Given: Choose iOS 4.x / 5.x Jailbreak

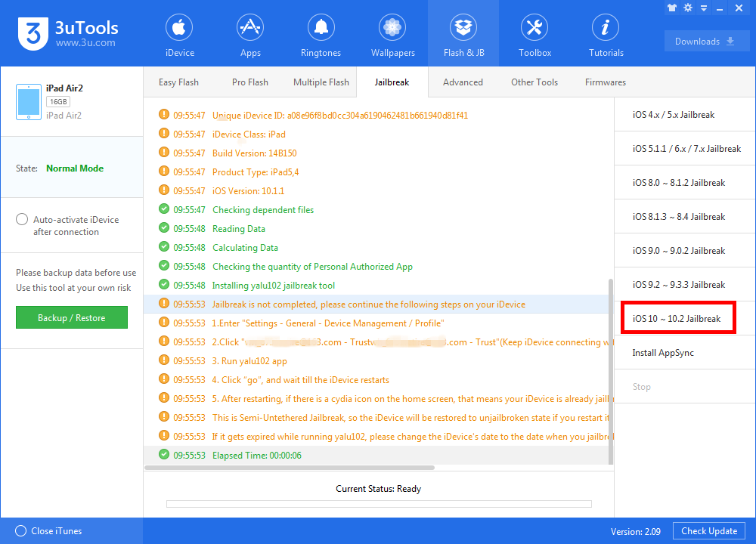Looking at the screenshot, I should 685,115.
